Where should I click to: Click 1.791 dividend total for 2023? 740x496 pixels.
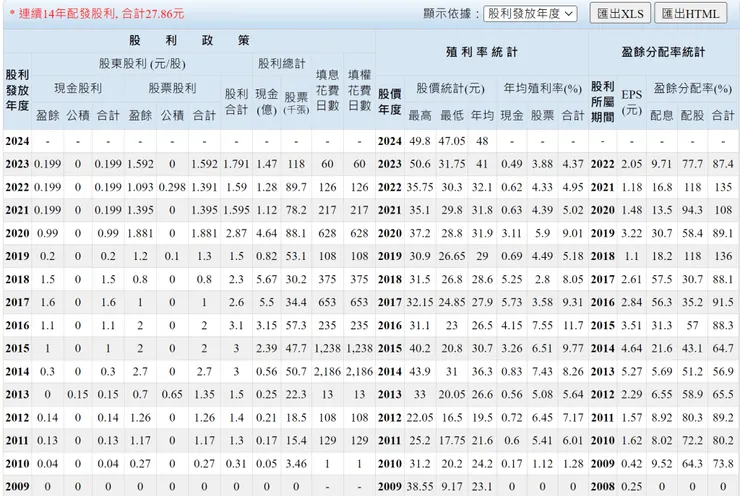236,164
